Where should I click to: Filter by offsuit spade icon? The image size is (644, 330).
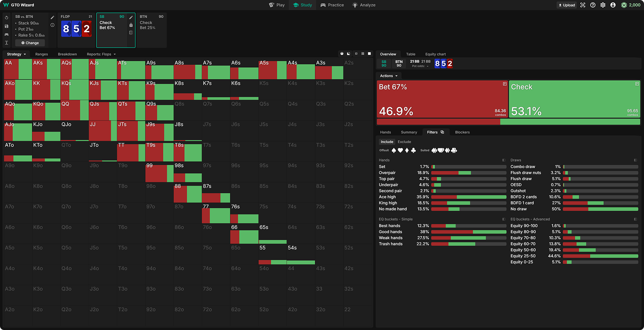tap(394, 150)
